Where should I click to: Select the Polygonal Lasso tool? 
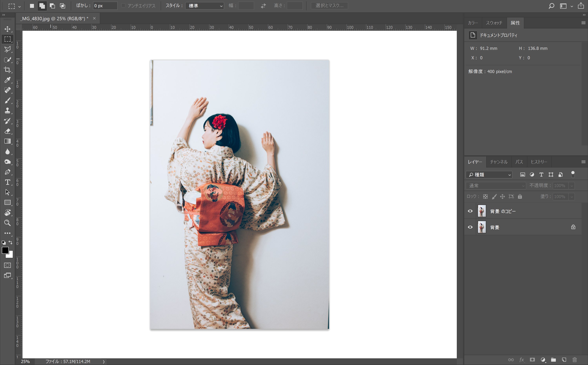click(7, 49)
